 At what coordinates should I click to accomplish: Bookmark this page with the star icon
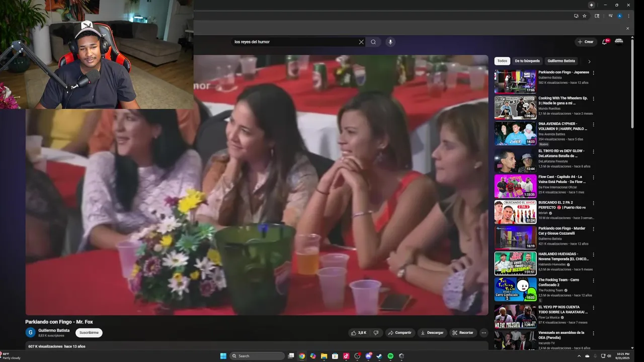click(x=584, y=16)
